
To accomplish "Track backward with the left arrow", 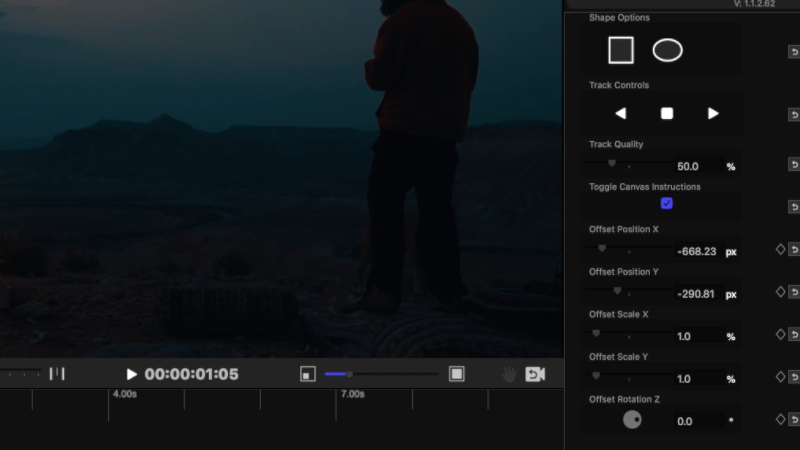I will point(620,113).
